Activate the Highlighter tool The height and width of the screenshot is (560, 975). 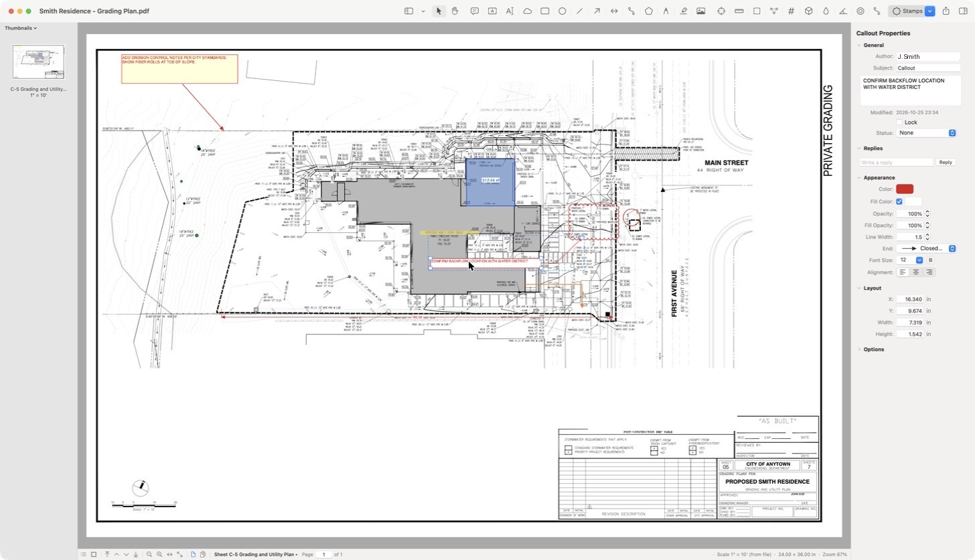tap(684, 11)
